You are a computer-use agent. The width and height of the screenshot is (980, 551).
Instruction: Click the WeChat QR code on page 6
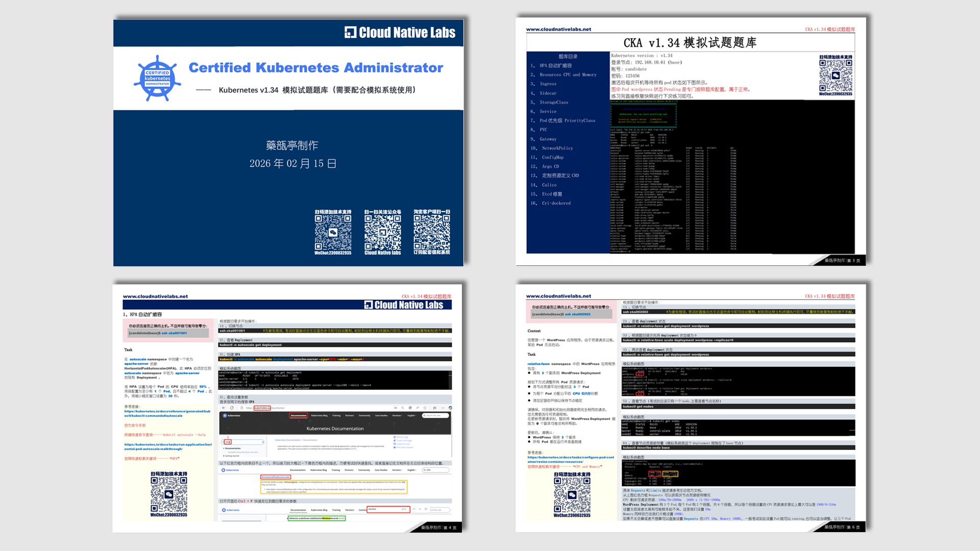[572, 494]
